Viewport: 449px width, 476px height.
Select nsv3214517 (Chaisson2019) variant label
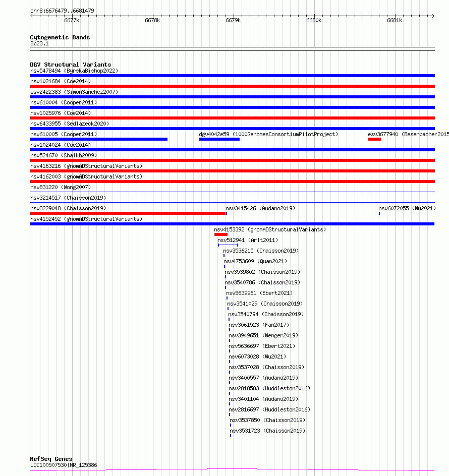click(68, 198)
